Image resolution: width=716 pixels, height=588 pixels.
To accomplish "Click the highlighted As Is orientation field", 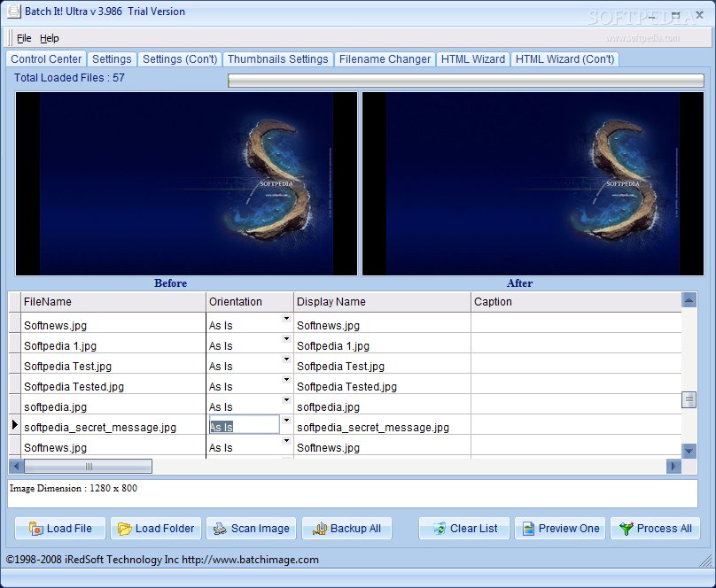I will click(245, 425).
